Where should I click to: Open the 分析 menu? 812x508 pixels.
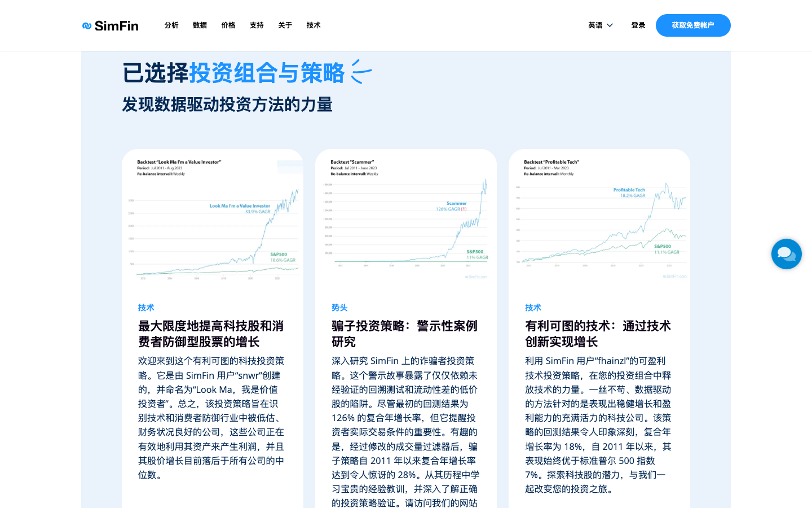pos(171,25)
